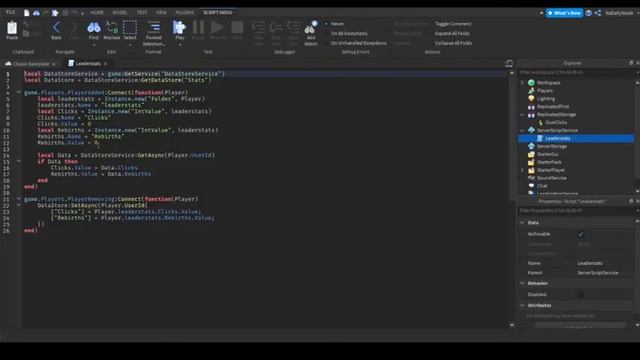Click the ribbon collapse arrow beside What's New
This screenshot has width=640, height=360.
point(542,13)
